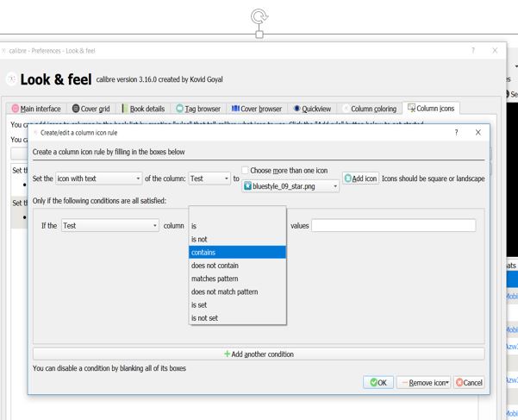The width and height of the screenshot is (518, 420).
Task: Switch to the Main interface tab
Action: pos(36,109)
